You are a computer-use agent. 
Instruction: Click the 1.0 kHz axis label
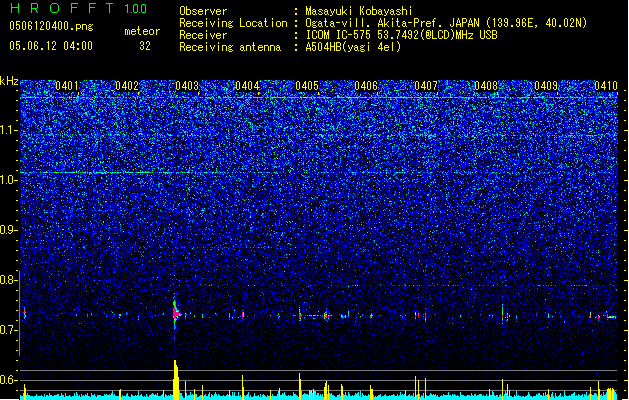tap(9, 180)
